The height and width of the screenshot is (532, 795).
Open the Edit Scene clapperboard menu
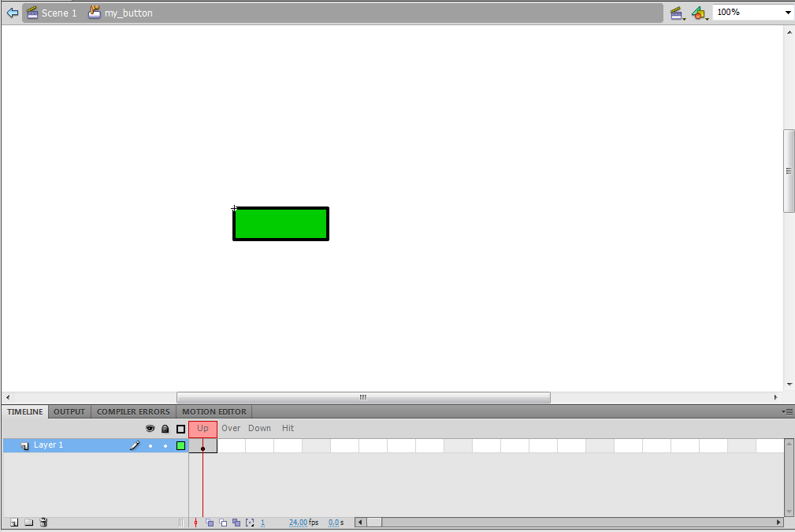(x=678, y=13)
